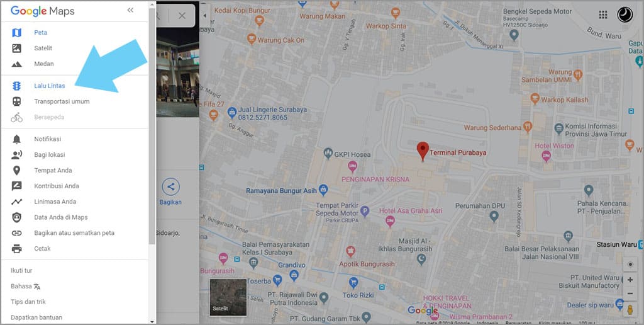
Task: Switch to Satelit view in menu
Action: [43, 48]
